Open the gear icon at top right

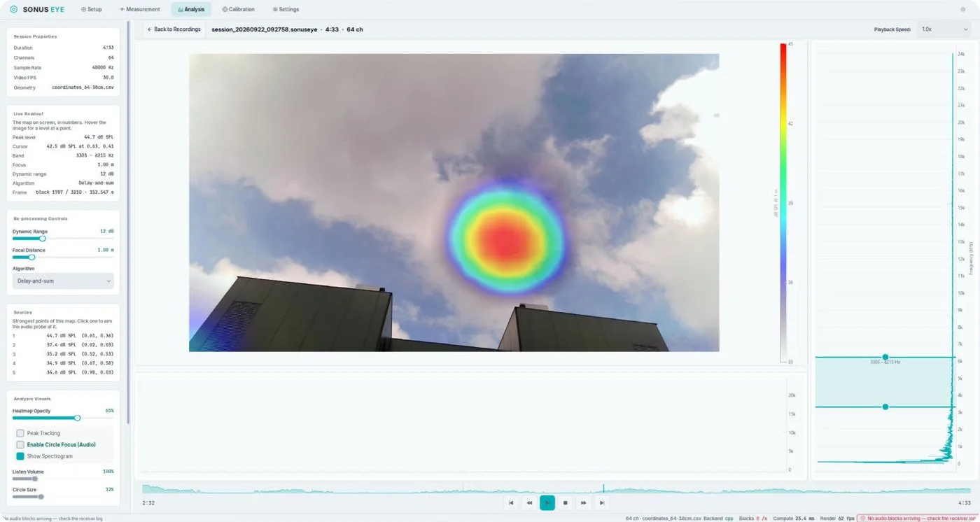963,10
